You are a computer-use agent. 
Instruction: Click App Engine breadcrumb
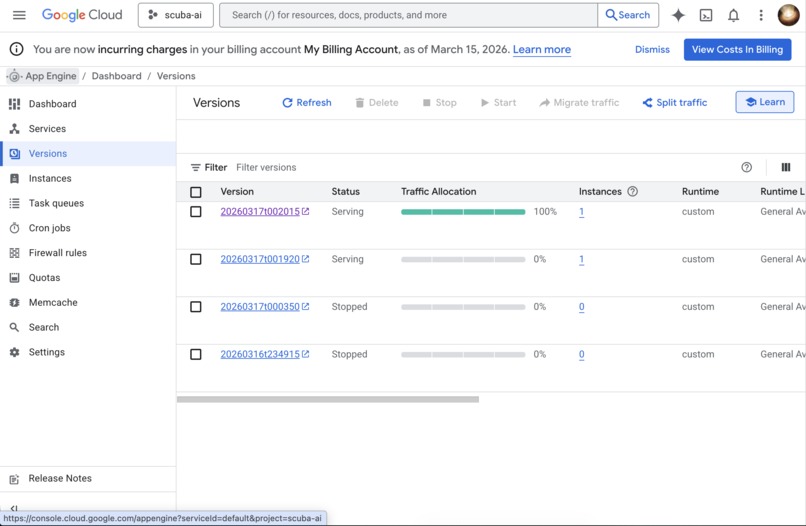[43, 76]
